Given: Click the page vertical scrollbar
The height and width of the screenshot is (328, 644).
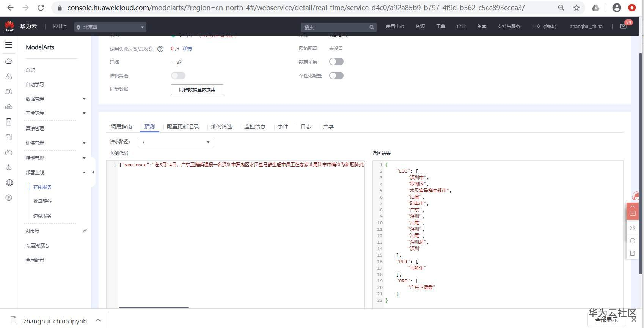Looking at the screenshot, I should (x=641, y=163).
